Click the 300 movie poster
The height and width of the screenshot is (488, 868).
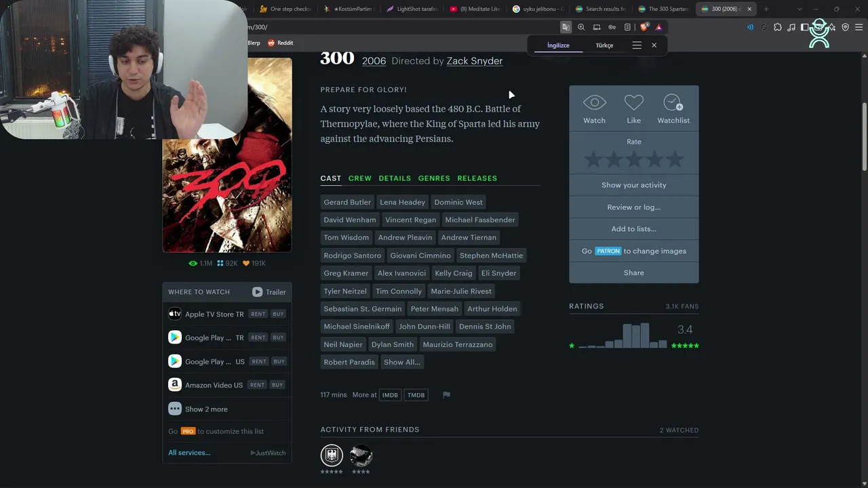(227, 155)
